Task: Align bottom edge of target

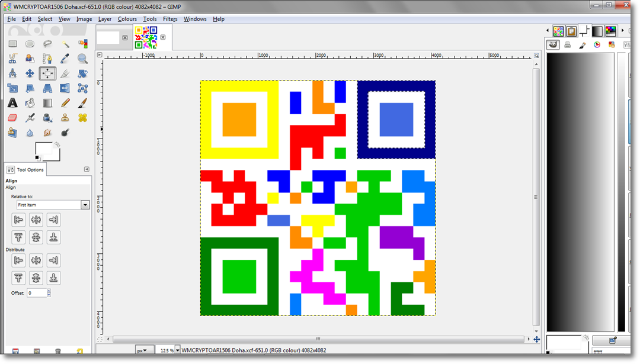Action: click(53, 237)
